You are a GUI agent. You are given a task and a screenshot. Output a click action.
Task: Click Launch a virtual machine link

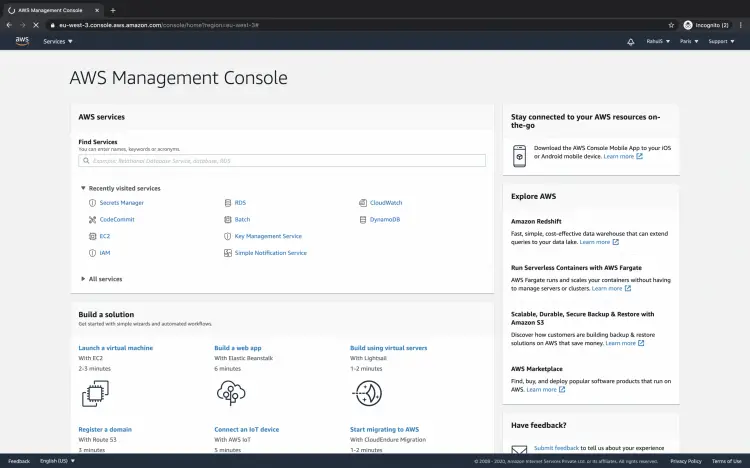[x=116, y=348]
